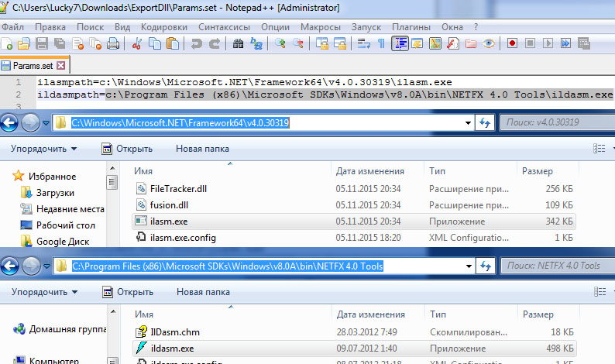The width and height of the screenshot is (615, 364).
Task: Play back the recorded macro
Action: point(548,43)
